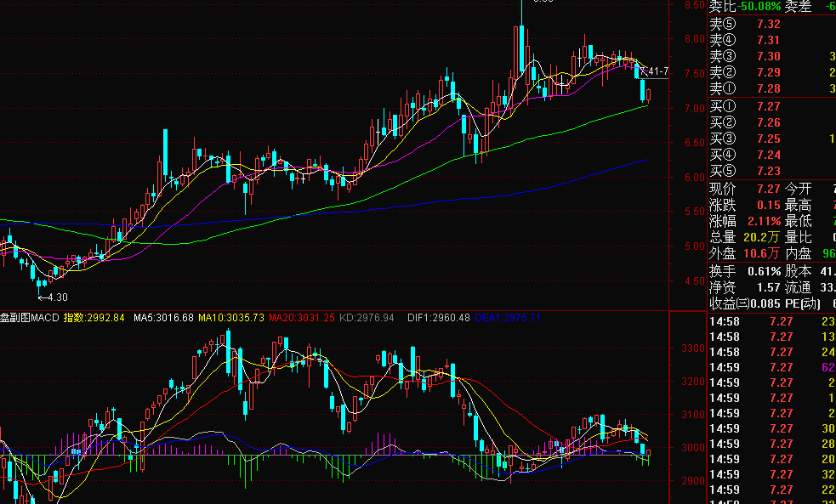836x504 pixels.
Task: Select the 净资 value 1.57
Action: coord(768,287)
